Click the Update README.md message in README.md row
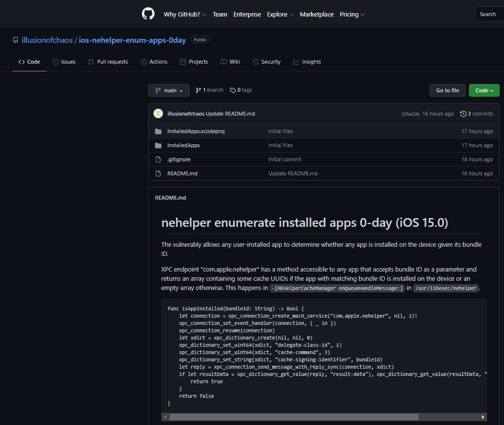Viewport: 504px width, 425px height. click(x=293, y=173)
